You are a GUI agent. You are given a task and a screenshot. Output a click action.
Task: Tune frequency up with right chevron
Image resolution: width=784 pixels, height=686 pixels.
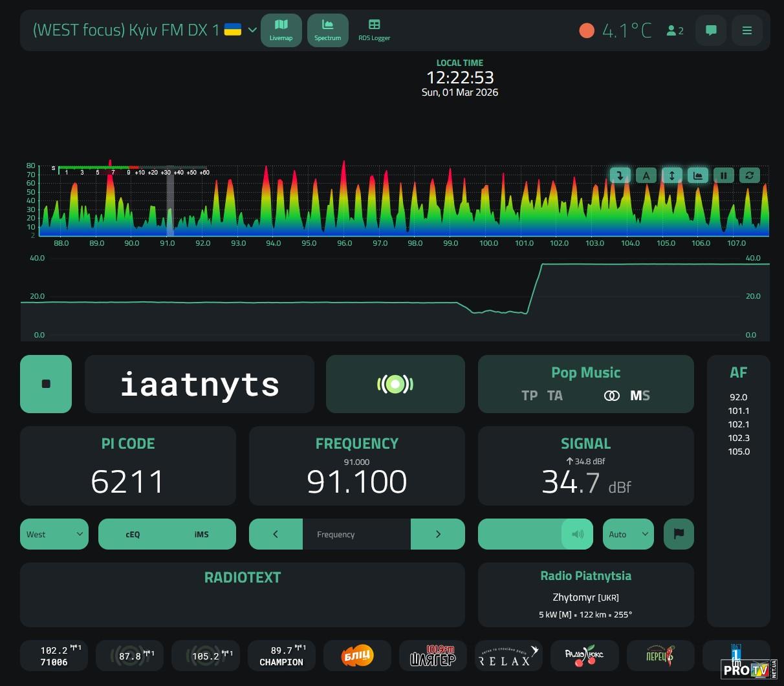coord(438,534)
